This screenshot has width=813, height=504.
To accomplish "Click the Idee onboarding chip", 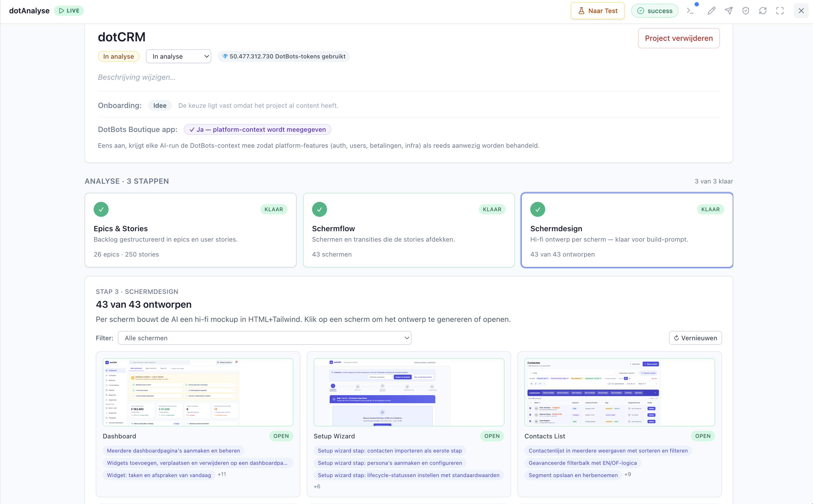I will coord(160,105).
